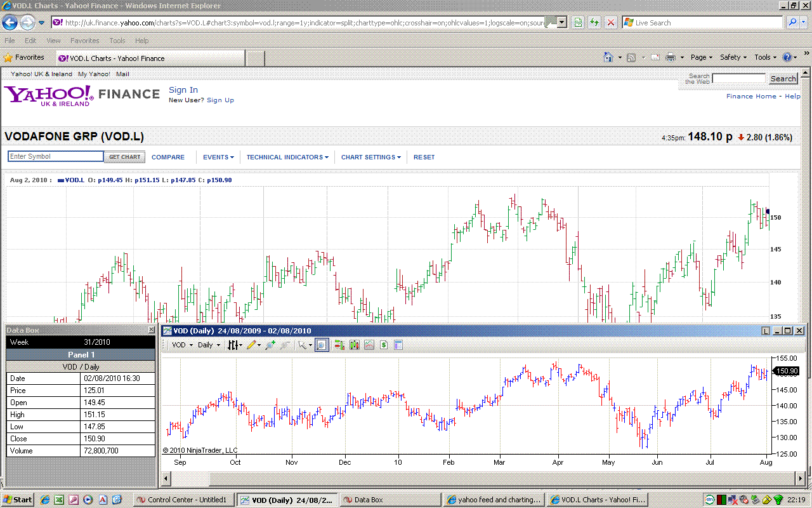
Task: Open the chart style bars icon
Action: (x=233, y=345)
